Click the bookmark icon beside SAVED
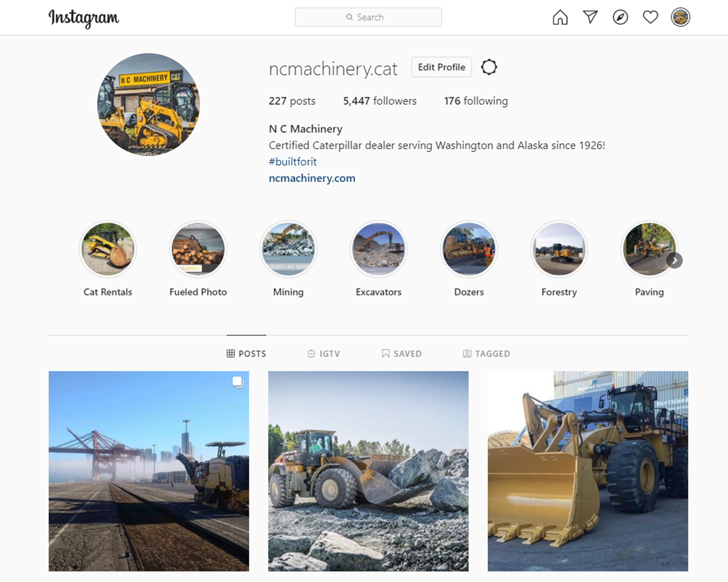The width and height of the screenshot is (728, 582). 385,354
